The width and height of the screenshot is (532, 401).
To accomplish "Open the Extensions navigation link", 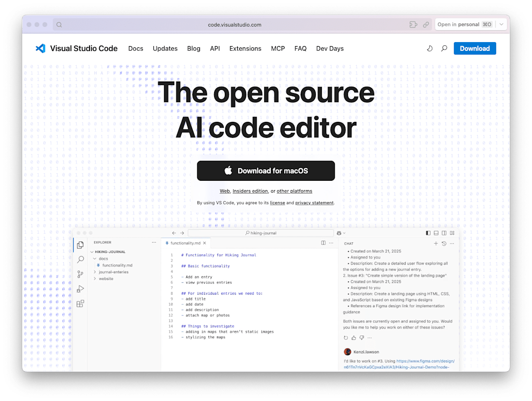I will coord(245,49).
